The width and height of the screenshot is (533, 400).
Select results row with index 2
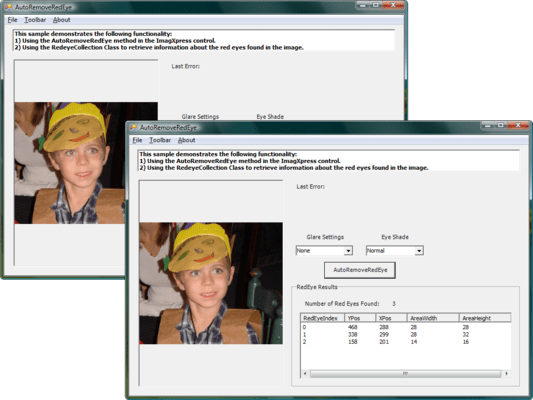pos(406,342)
